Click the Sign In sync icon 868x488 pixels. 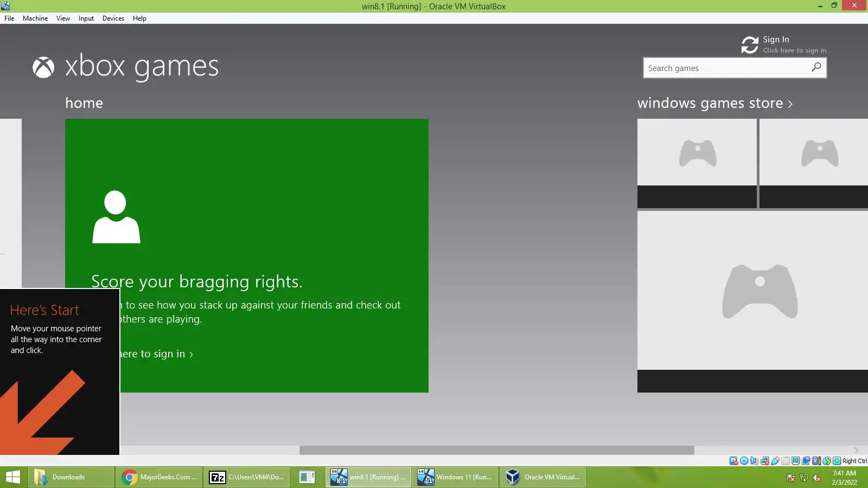pyautogui.click(x=750, y=45)
